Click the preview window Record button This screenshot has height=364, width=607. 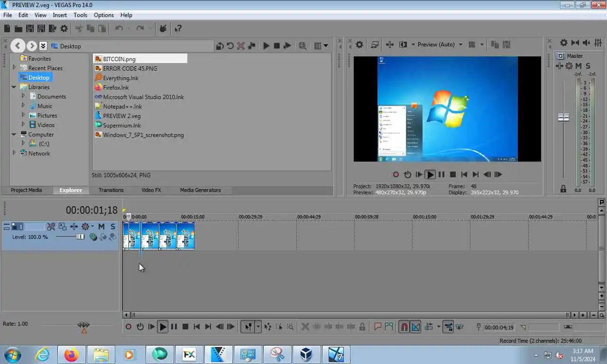coord(396,174)
